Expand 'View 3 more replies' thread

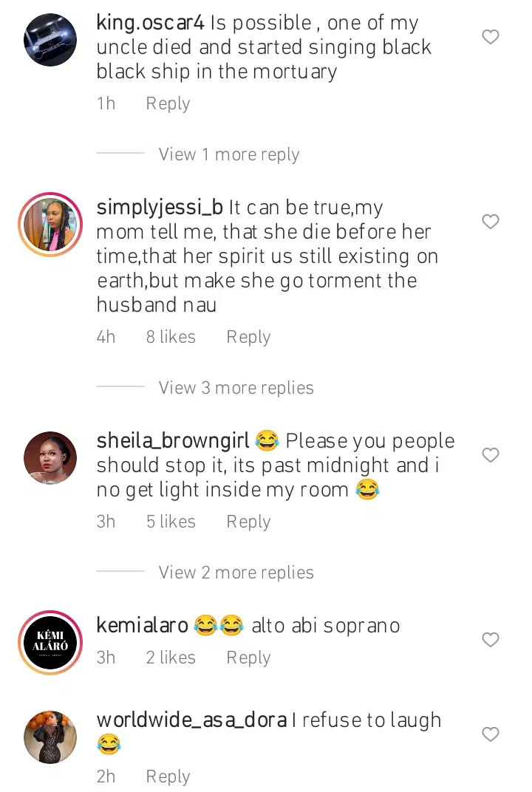tap(236, 388)
